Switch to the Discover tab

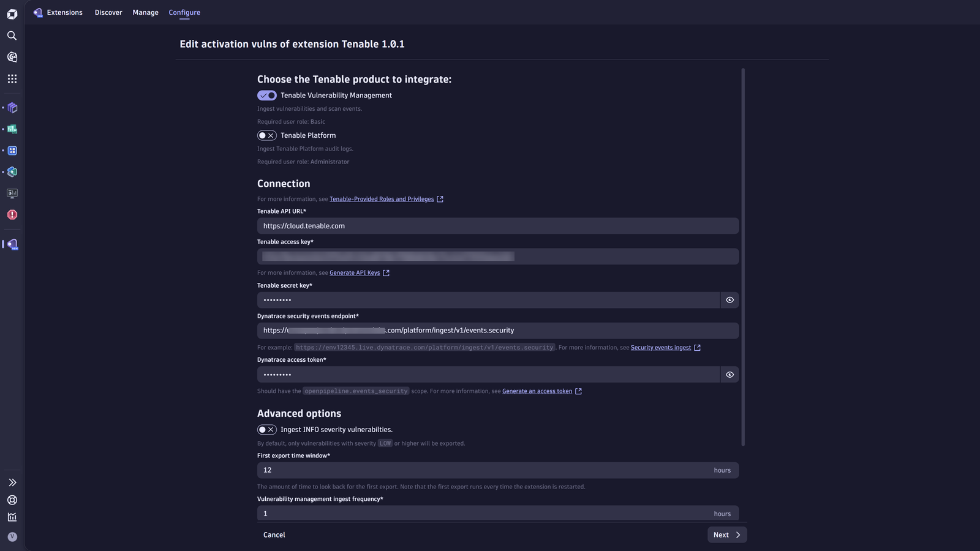tap(108, 12)
